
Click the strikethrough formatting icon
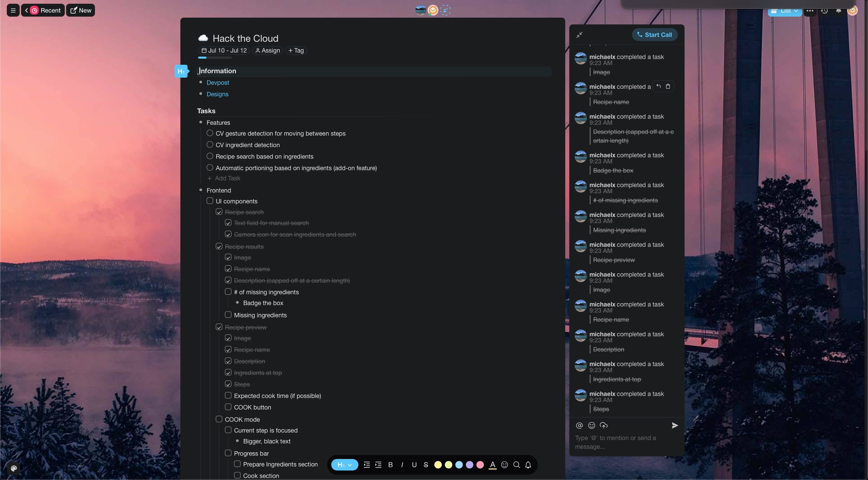426,465
